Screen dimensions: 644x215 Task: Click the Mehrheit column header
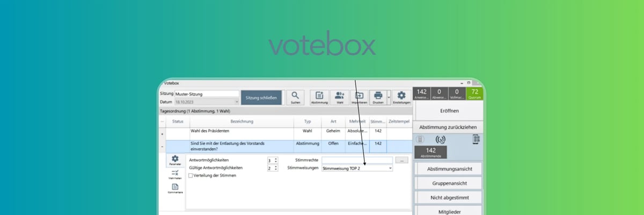[x=357, y=121]
